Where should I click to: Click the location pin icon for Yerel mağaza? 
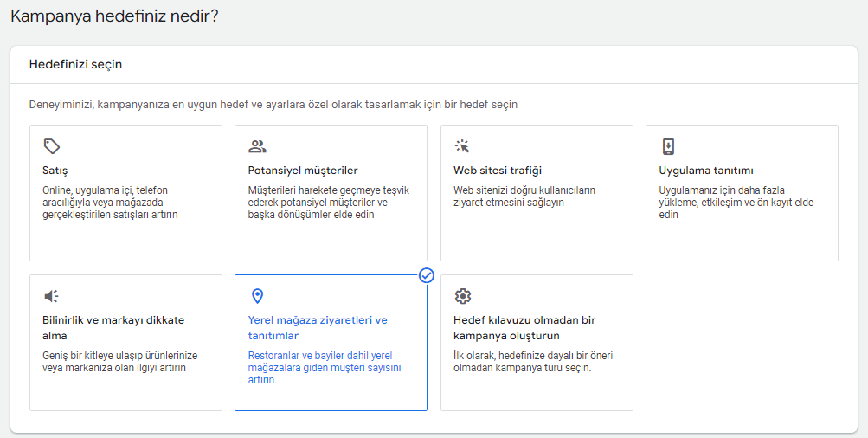257,296
